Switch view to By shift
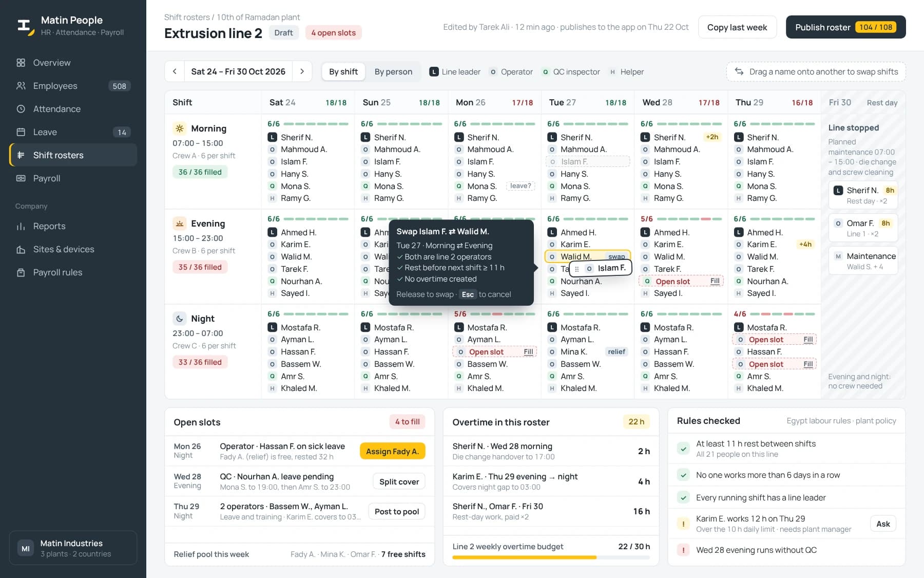 tap(343, 71)
